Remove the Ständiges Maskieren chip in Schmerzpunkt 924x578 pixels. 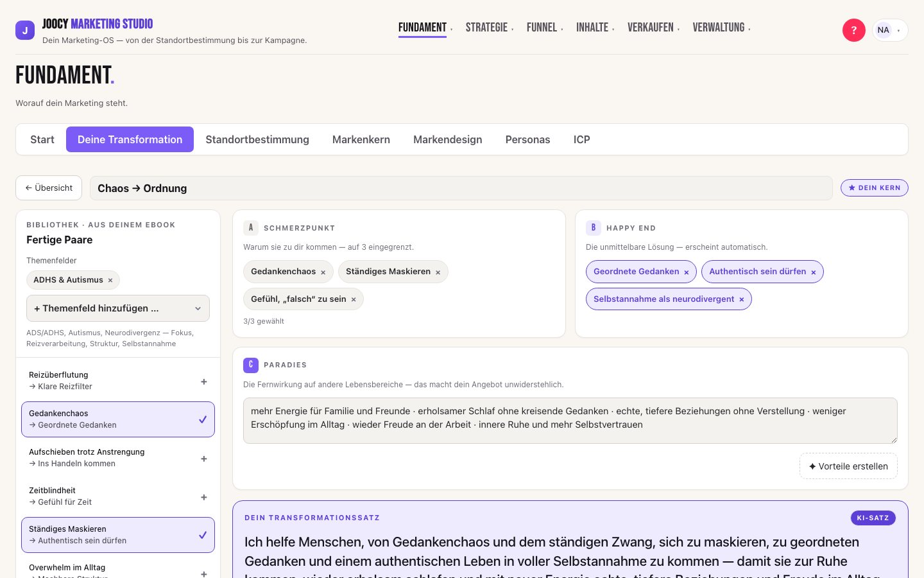point(438,272)
